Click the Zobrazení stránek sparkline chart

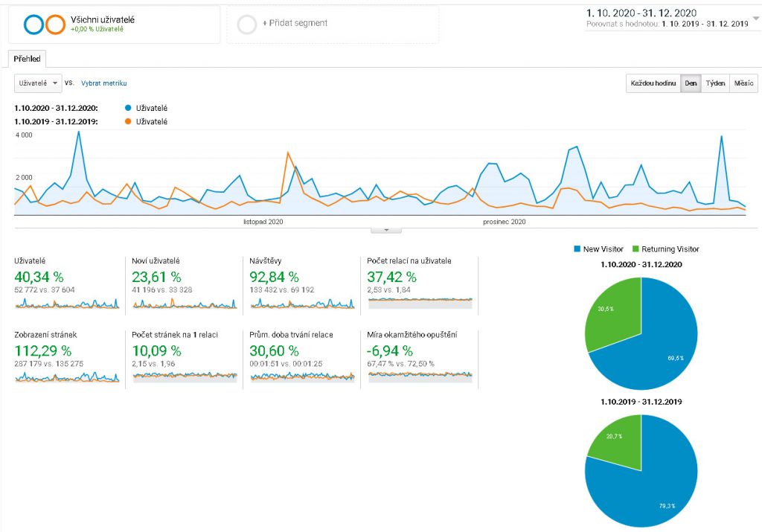66,376
